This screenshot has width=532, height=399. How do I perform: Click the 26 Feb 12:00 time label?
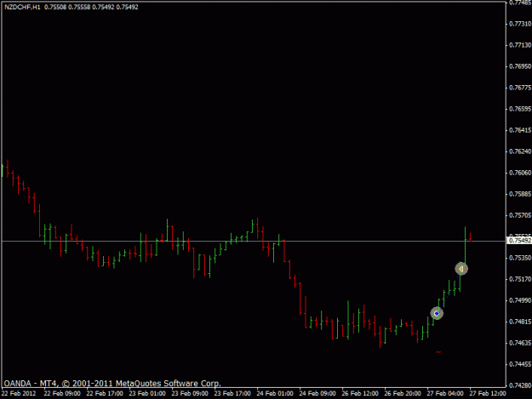coord(360,394)
